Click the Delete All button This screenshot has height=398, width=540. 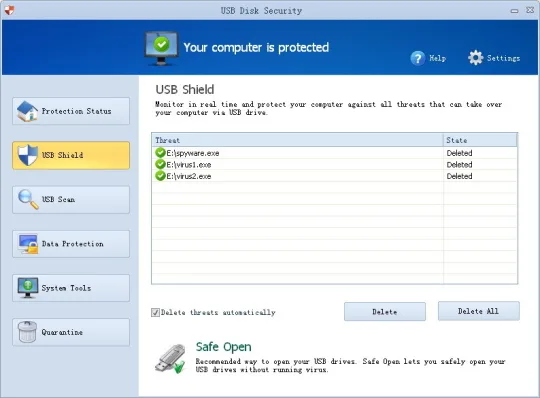pyautogui.click(x=479, y=311)
